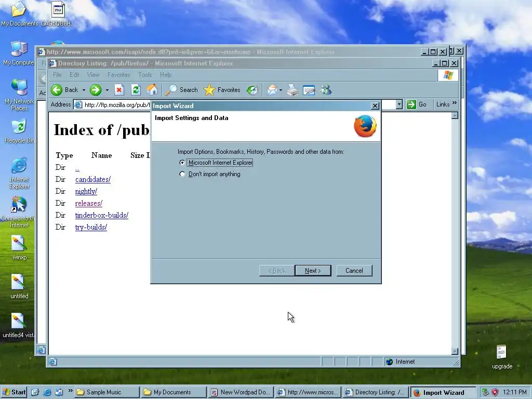Image resolution: width=532 pixels, height=399 pixels.
Task: Click Internet zone in status bar
Action: (x=401, y=362)
